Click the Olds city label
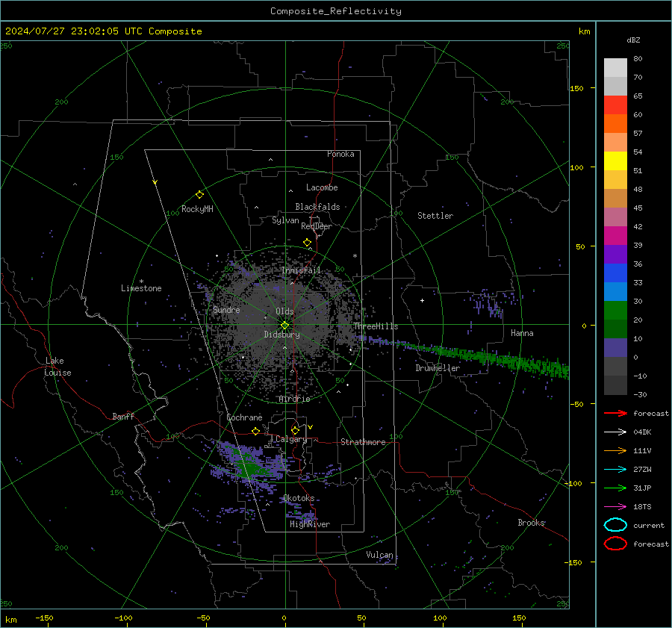Viewport: 672px width, 628px height. (x=284, y=311)
